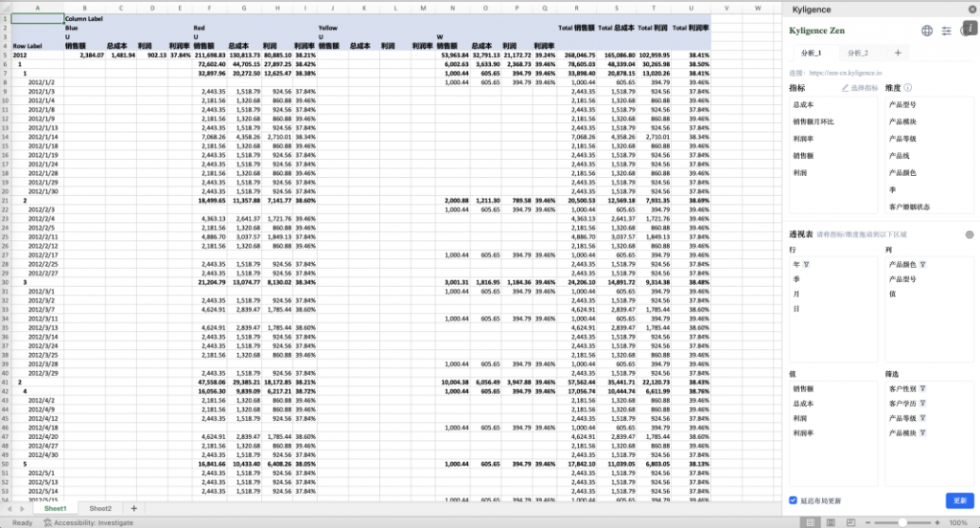The width and height of the screenshot is (980, 528).
Task: Select the 总成本 metric in 指标 list
Action: [x=804, y=105]
